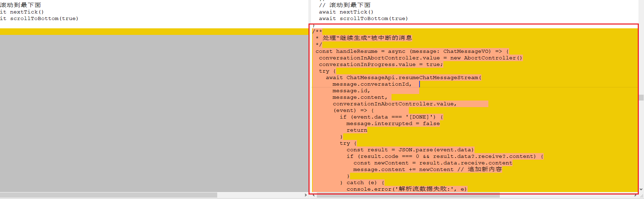
Task: Click the vertical scrollbar down arrow
Action: [641, 189]
